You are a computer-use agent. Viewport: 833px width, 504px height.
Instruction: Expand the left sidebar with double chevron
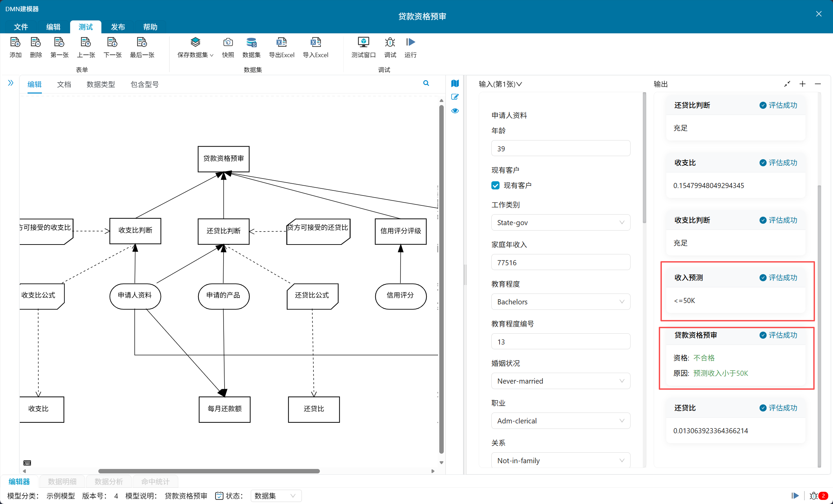click(11, 83)
